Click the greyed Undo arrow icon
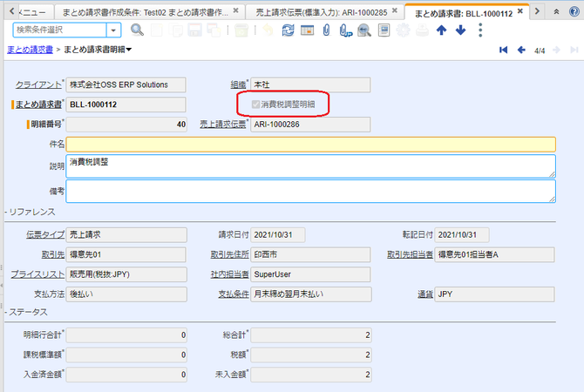584x392 pixels. [268, 30]
